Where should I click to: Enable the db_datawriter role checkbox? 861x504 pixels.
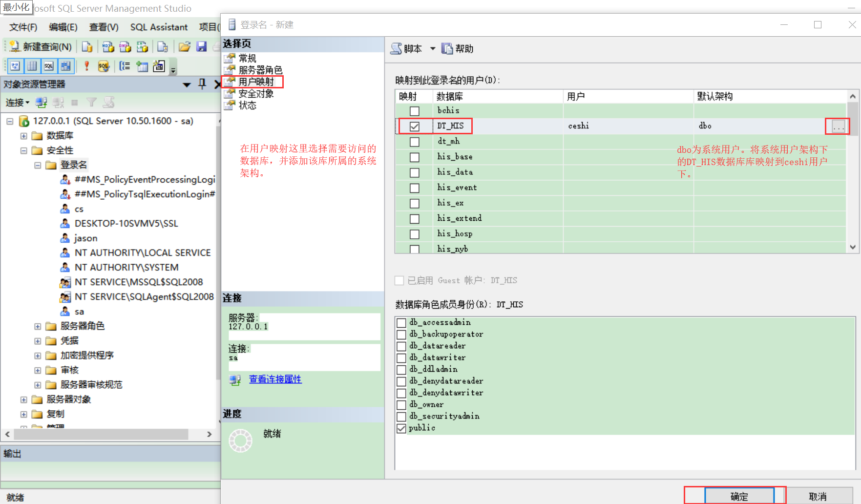401,358
